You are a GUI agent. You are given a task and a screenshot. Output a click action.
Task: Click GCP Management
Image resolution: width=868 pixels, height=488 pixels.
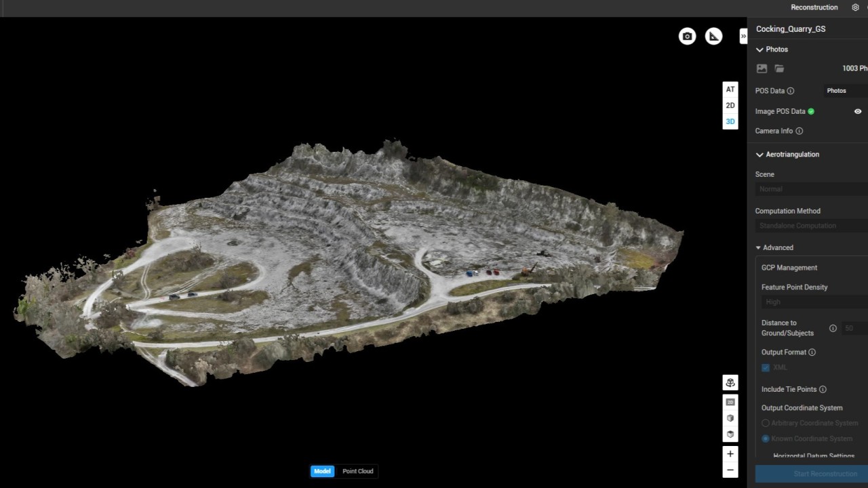(x=789, y=268)
